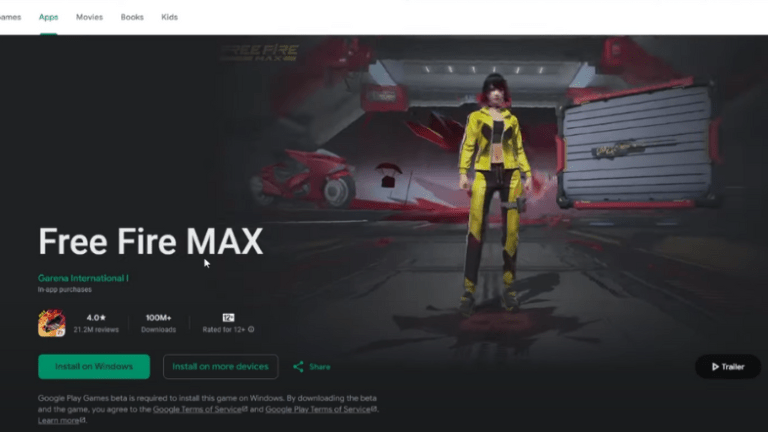This screenshot has height=432, width=768.
Task: Open the Kids tab
Action: [x=170, y=18]
